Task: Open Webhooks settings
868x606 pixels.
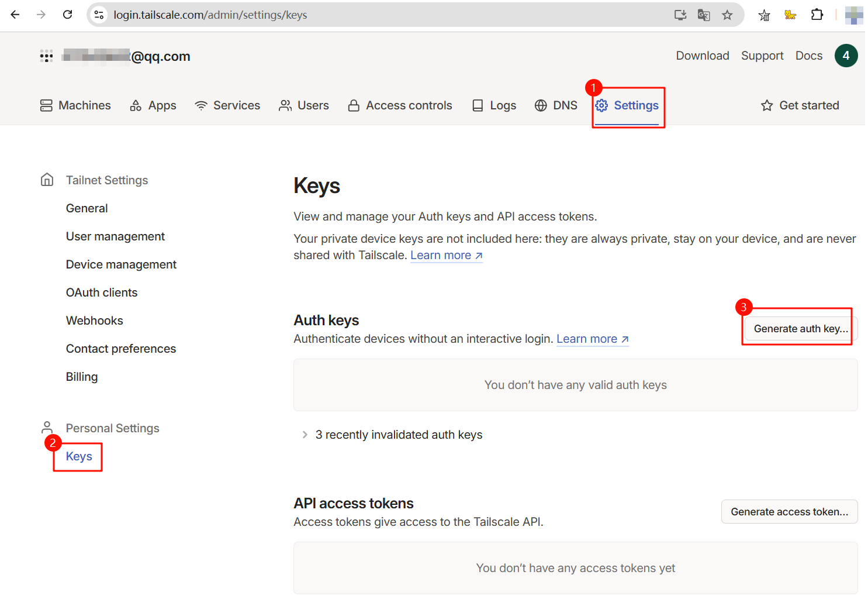Action: click(x=94, y=321)
